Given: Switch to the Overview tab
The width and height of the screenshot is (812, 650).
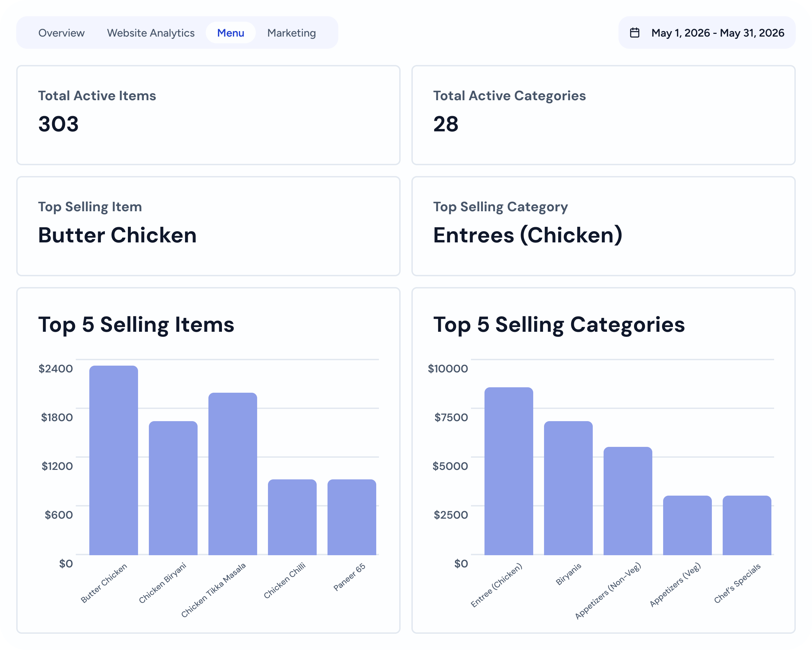Looking at the screenshot, I should point(61,33).
